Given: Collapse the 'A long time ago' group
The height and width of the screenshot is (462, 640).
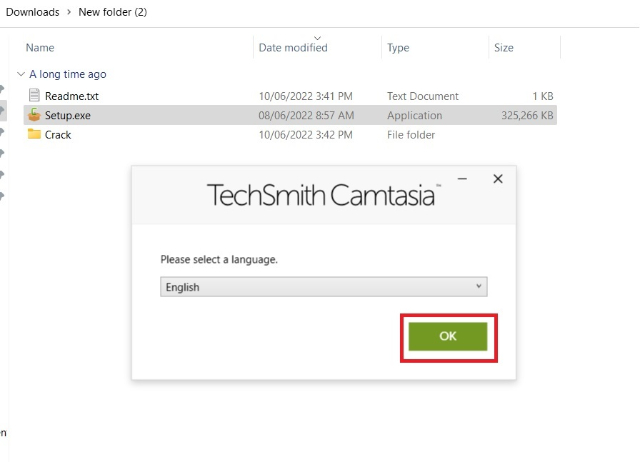Looking at the screenshot, I should click(21, 74).
